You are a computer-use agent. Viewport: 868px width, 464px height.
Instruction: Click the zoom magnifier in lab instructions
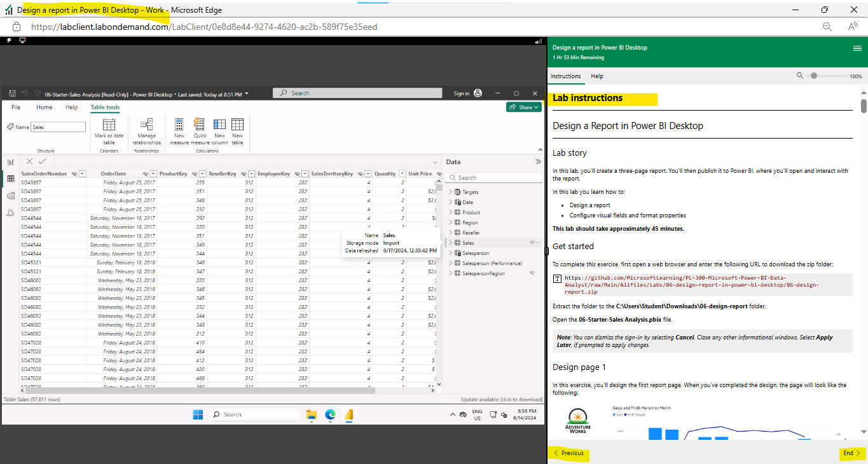(x=800, y=76)
